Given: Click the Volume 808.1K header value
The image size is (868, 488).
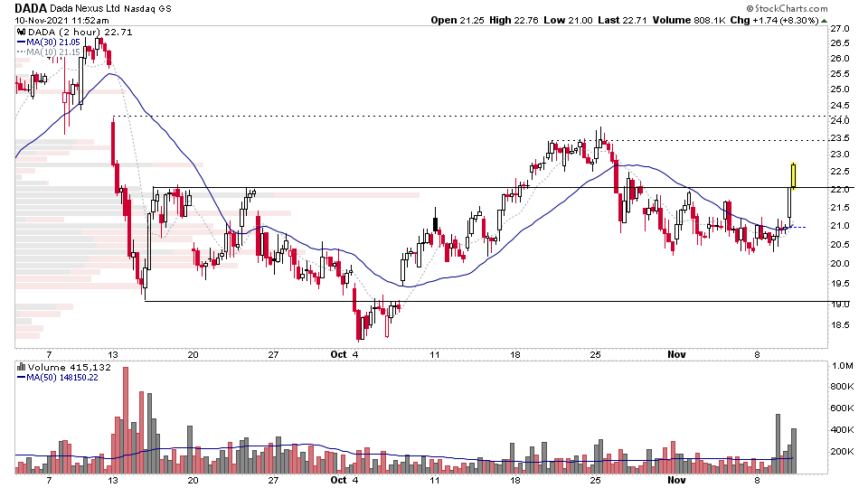Looking at the screenshot, I should tap(689, 21).
